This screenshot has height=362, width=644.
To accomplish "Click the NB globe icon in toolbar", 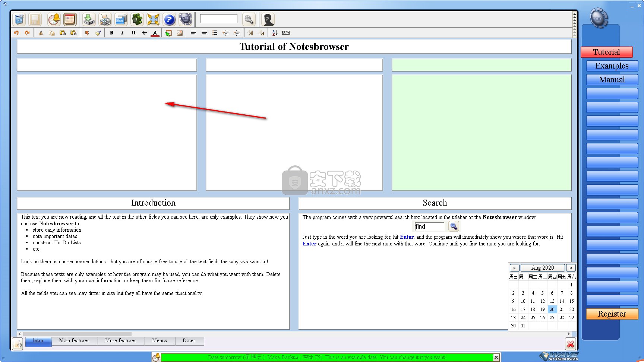I will pos(185,19).
